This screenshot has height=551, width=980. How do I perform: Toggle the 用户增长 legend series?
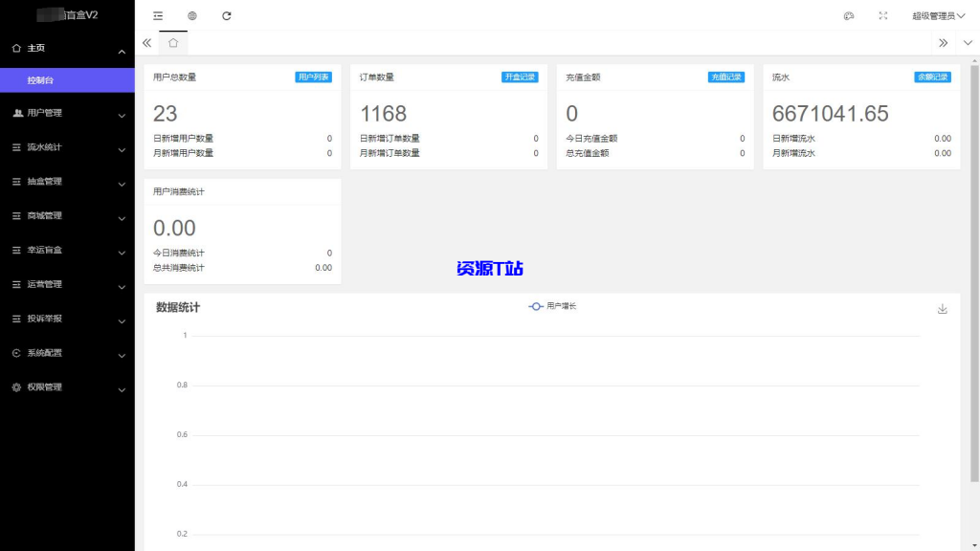click(x=553, y=306)
